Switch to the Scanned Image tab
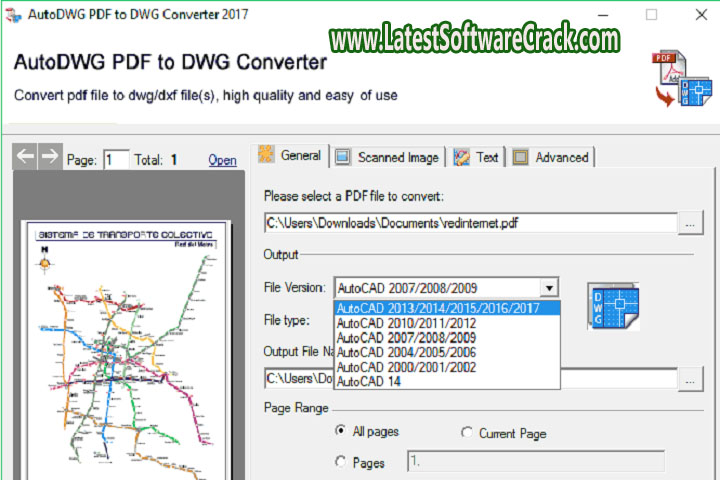Screen dimensions: 720x480 coord(388,157)
